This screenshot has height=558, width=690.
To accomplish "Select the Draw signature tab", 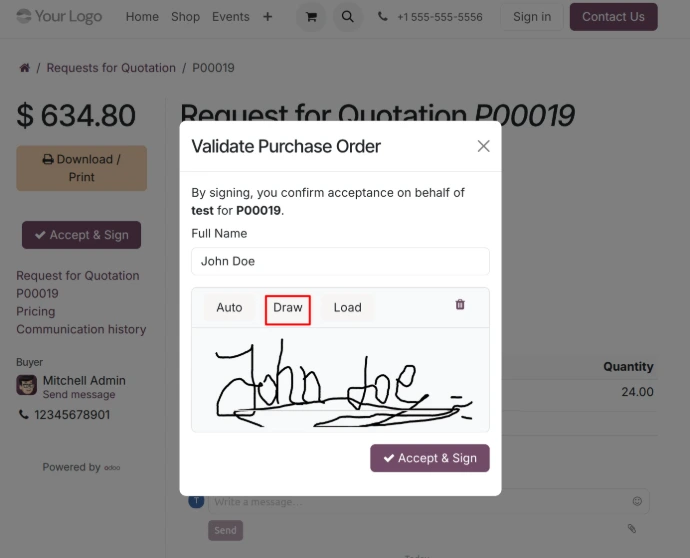I will pos(288,308).
